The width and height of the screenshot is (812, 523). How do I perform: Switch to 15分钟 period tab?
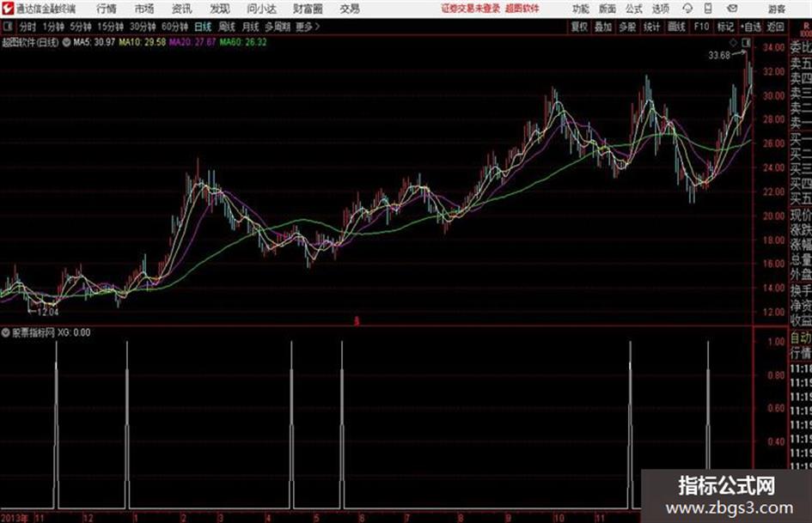pos(111,27)
